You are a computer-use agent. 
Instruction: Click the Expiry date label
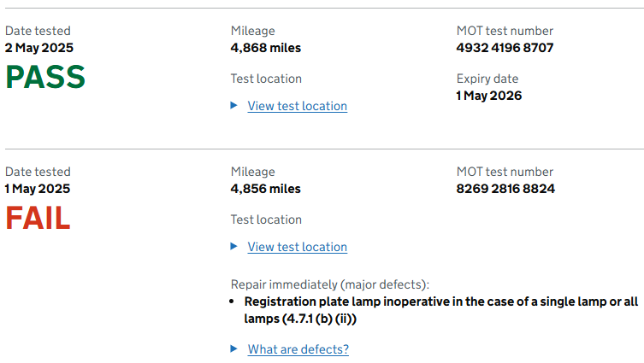pyautogui.click(x=486, y=79)
